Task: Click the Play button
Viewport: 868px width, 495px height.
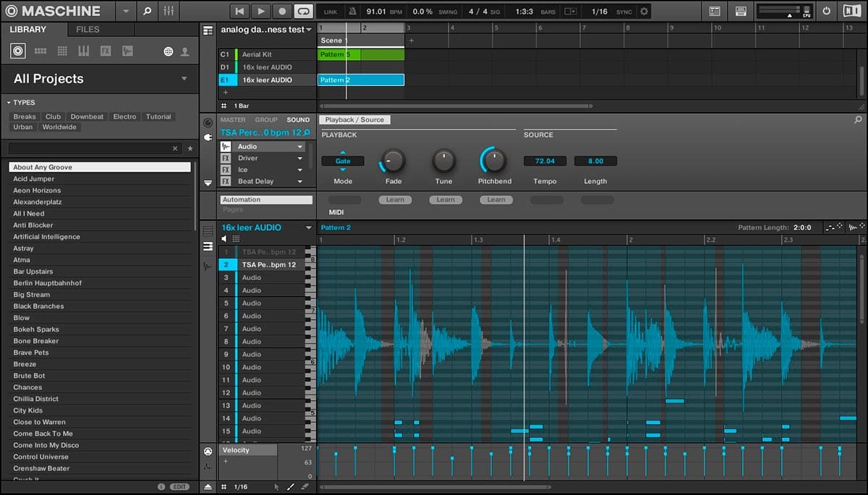Action: [261, 11]
